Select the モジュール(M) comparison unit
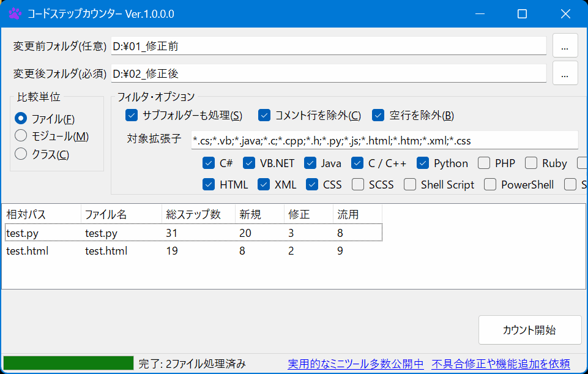The width and height of the screenshot is (588, 374). click(21, 136)
